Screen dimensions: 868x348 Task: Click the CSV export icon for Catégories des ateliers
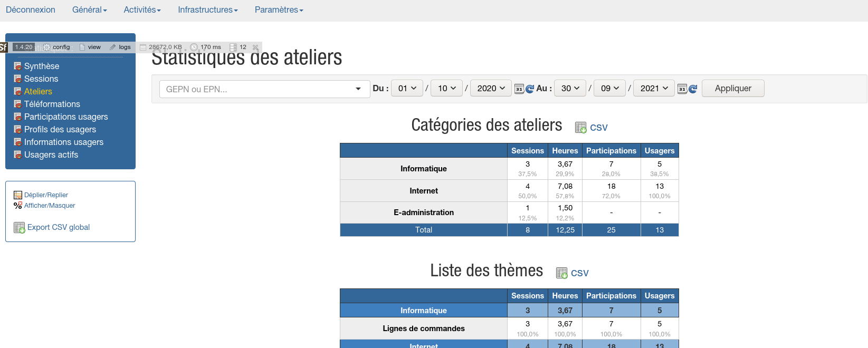point(580,128)
